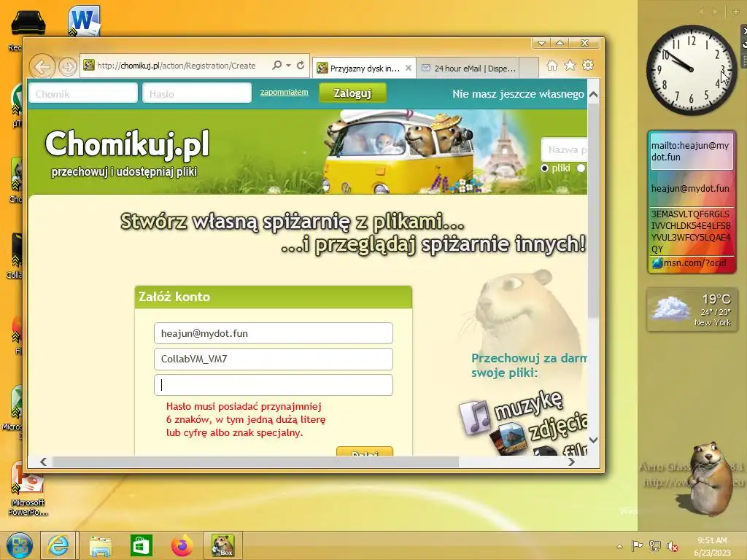The height and width of the screenshot is (560, 747).
Task: Close the Przyjazny dysk tab
Action: click(409, 68)
